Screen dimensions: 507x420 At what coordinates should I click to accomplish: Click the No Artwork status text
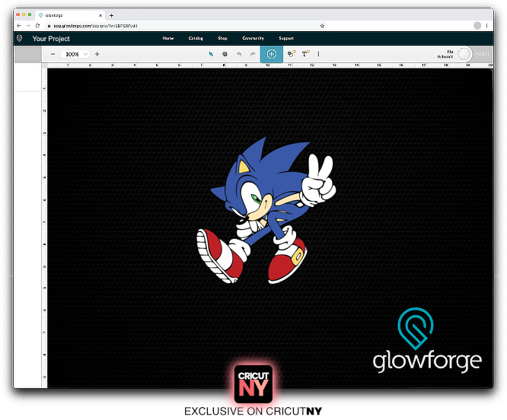pyautogui.click(x=445, y=54)
